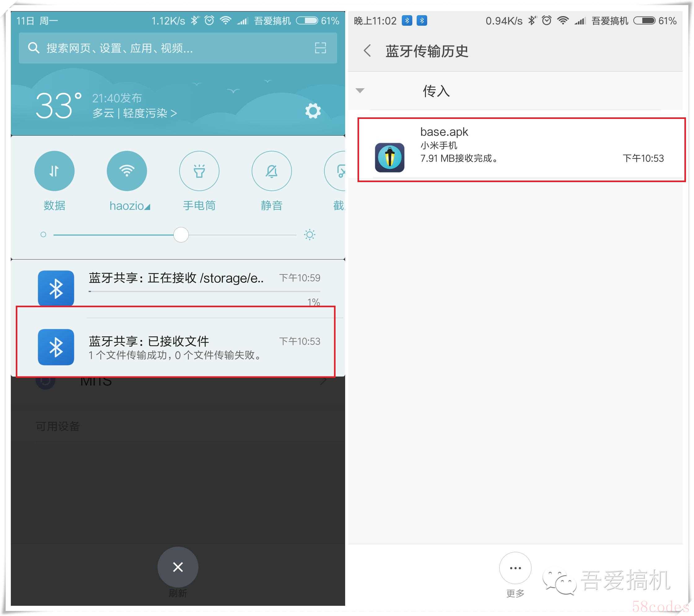Tap the search field for web, settings, apps
The image size is (694, 616).
[178, 48]
